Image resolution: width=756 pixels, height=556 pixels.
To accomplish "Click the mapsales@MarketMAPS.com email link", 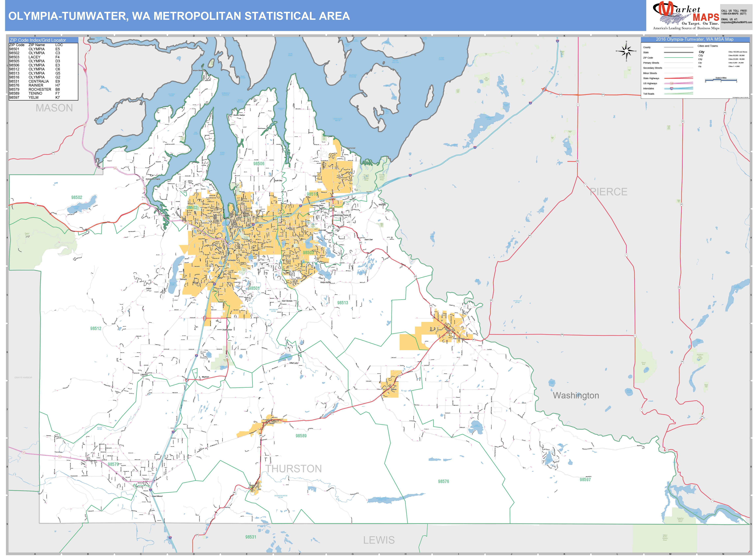I will point(736,23).
